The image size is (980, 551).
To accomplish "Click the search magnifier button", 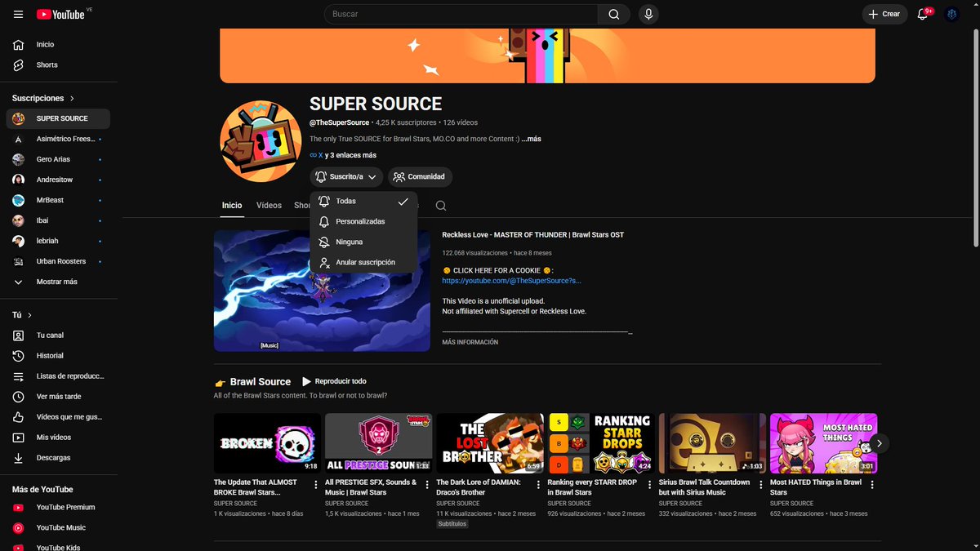I will tap(613, 14).
